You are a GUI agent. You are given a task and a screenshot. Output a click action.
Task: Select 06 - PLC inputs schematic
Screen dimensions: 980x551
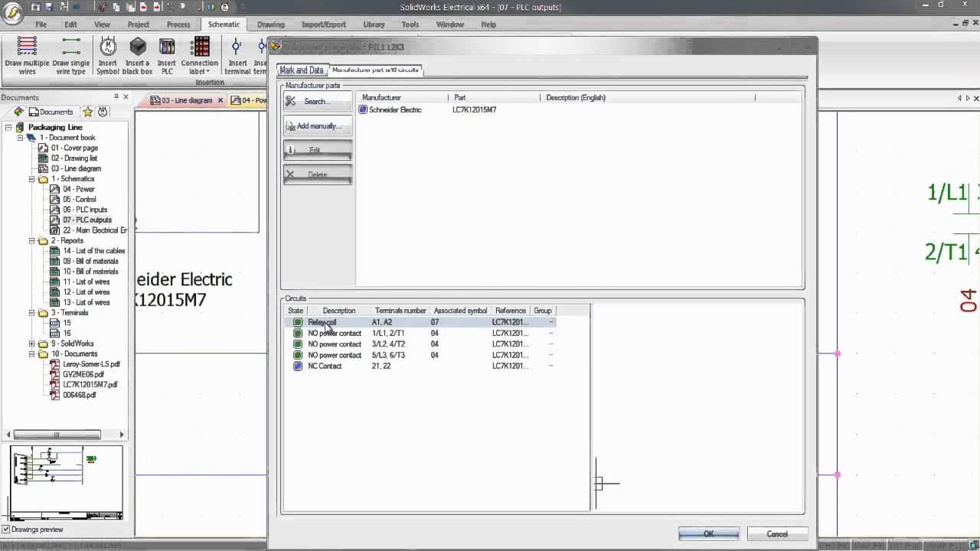(85, 210)
